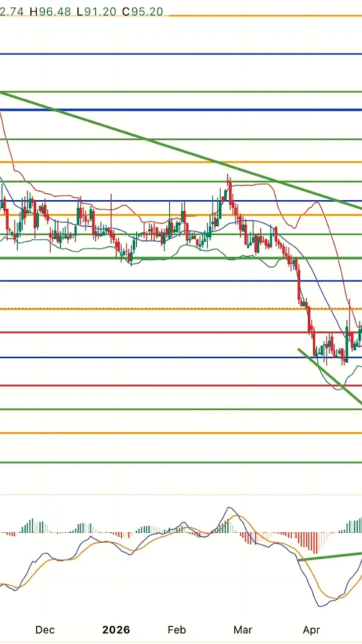Select the lowest green horizontal line

point(181,462)
